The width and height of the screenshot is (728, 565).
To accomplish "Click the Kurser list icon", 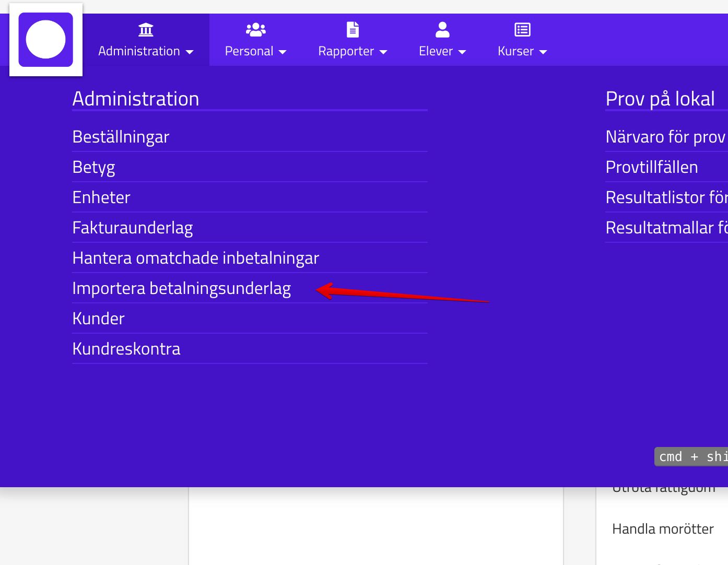I will coord(522,30).
